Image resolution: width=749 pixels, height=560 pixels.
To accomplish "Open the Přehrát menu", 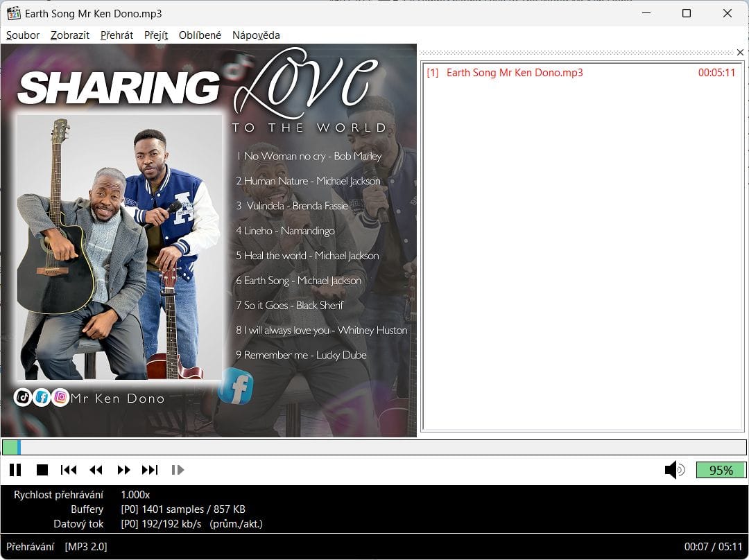I will [x=117, y=35].
